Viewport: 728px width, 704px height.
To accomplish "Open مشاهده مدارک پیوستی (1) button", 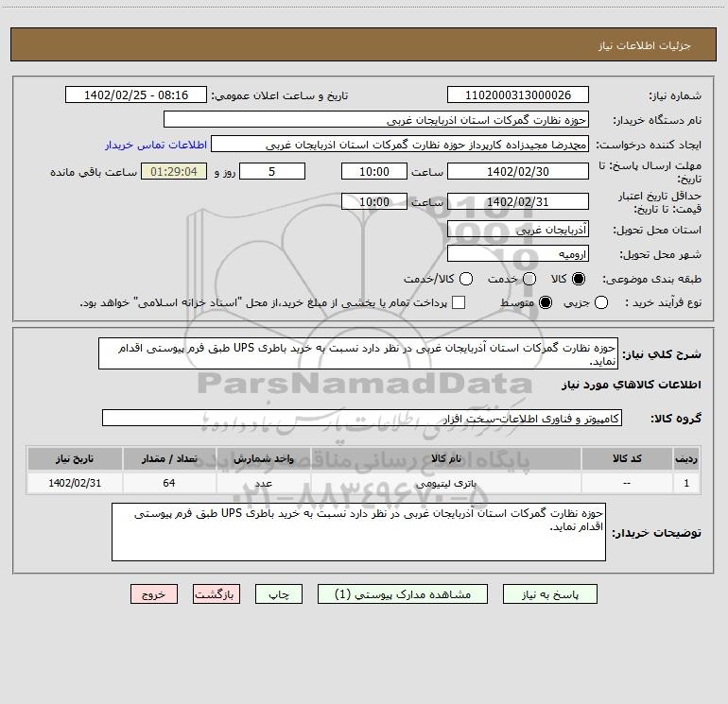I will click(x=403, y=594).
